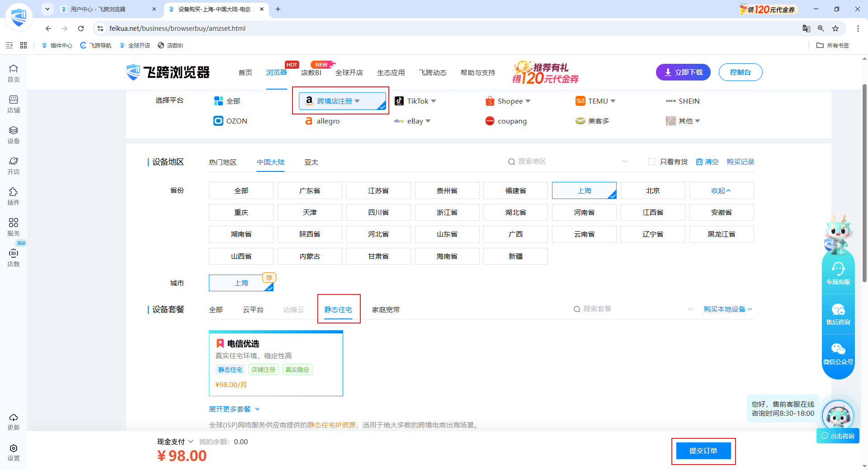Switch to the 家庭宽带 package tab
The image size is (868, 470).
pos(386,309)
